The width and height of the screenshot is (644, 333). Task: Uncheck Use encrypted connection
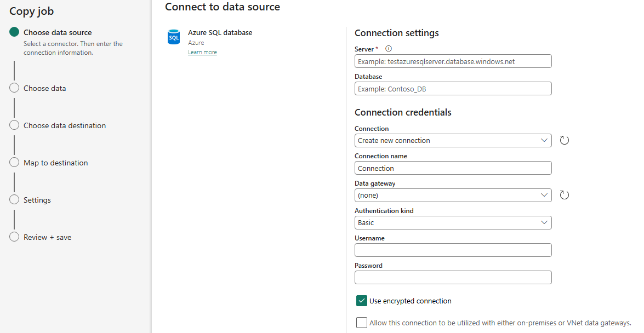pyautogui.click(x=361, y=301)
